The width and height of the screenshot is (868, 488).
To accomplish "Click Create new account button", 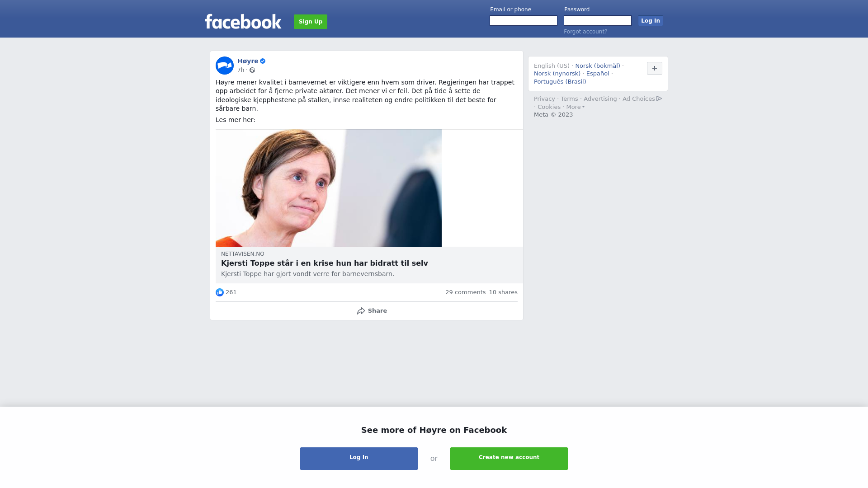I will click(509, 459).
